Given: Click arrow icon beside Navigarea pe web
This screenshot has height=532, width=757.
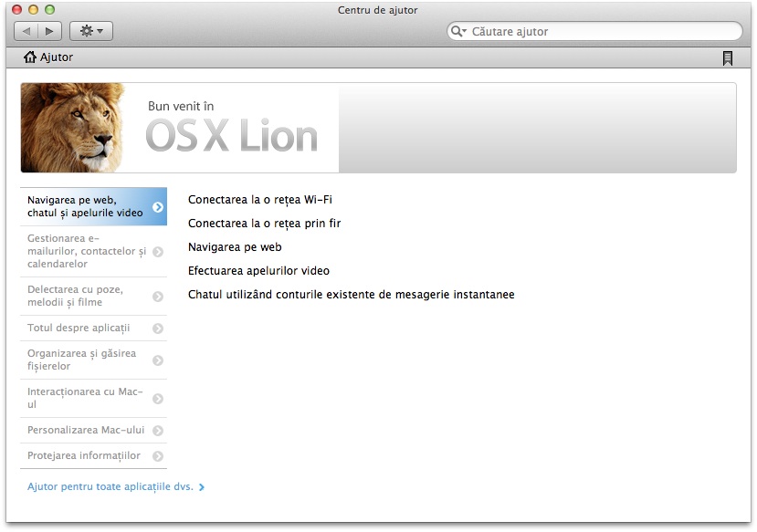Looking at the screenshot, I should 158,207.
